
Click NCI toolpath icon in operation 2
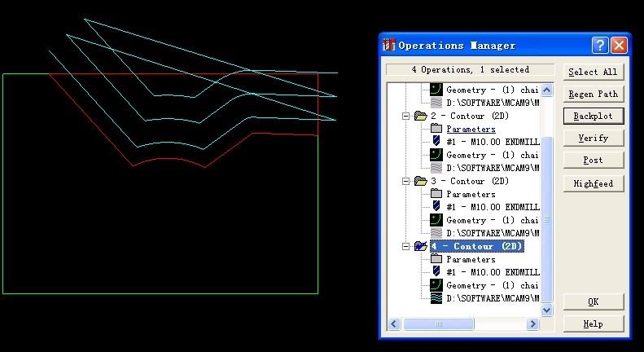[x=436, y=168]
